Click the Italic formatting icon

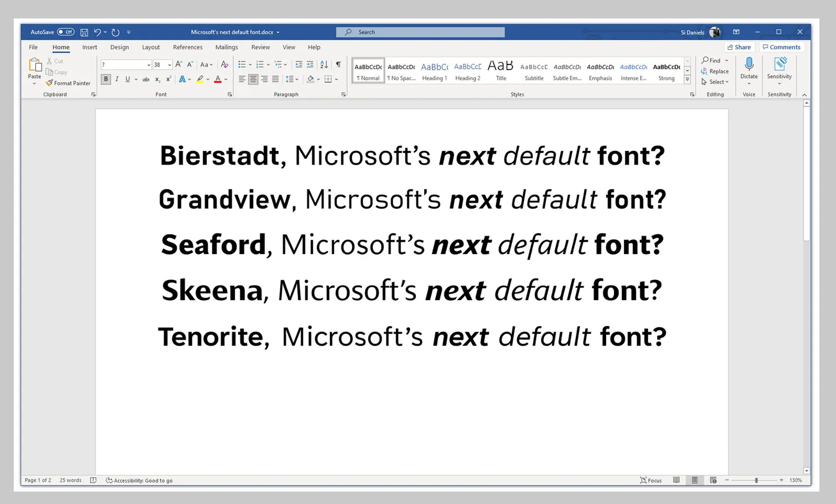(117, 79)
